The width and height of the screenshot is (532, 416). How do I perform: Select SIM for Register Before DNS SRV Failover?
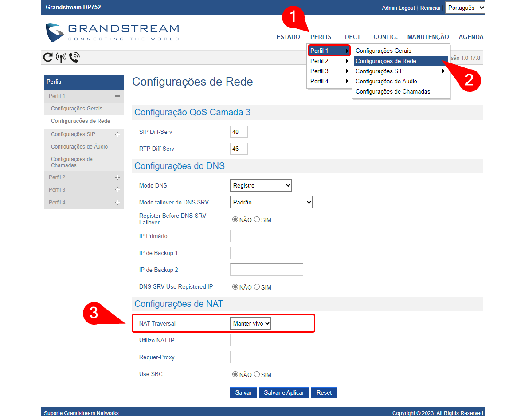[257, 219]
